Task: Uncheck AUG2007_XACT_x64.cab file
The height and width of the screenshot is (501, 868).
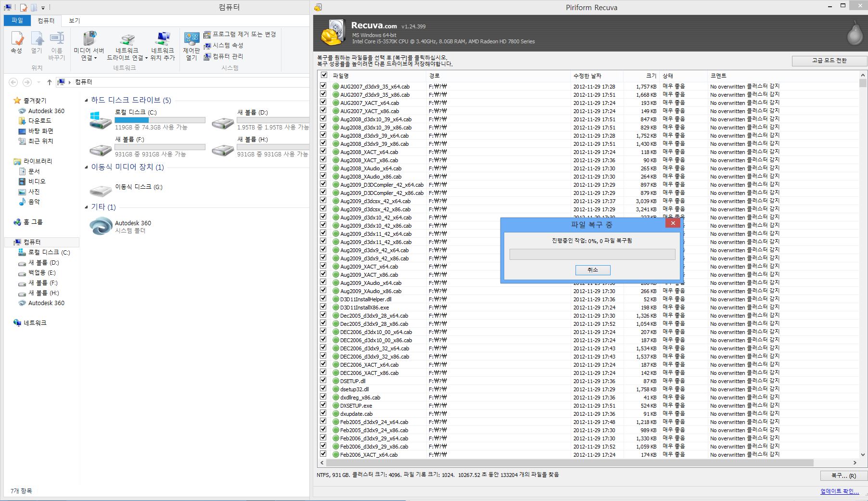Action: coord(323,102)
